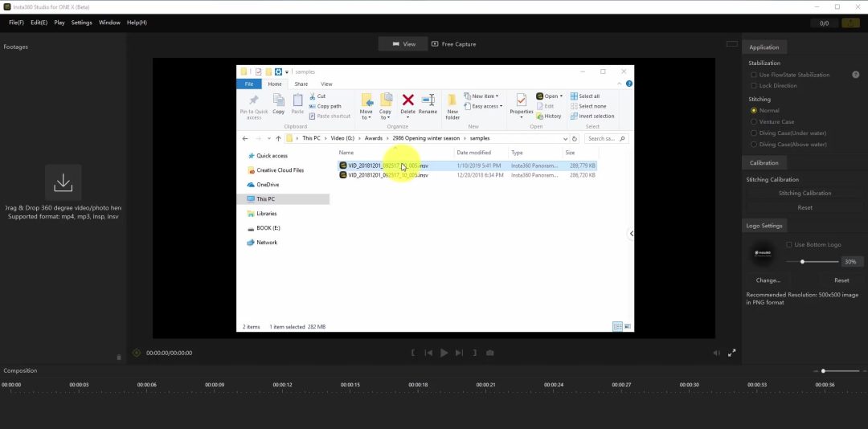Click the logo size slider handle
The width and height of the screenshot is (868, 429).
(x=802, y=262)
